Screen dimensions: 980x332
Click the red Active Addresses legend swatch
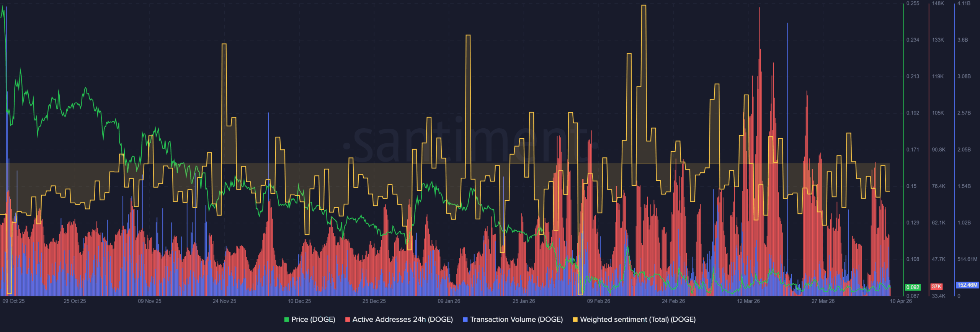348,319
